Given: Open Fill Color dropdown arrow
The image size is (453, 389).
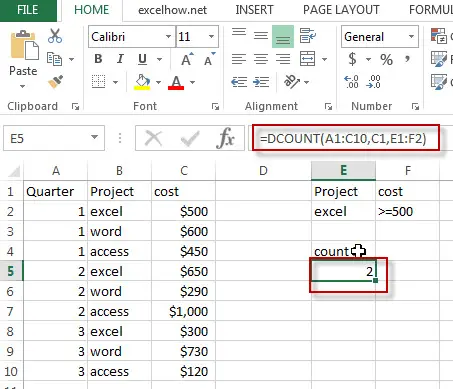Looking at the screenshot, I should [x=158, y=82].
